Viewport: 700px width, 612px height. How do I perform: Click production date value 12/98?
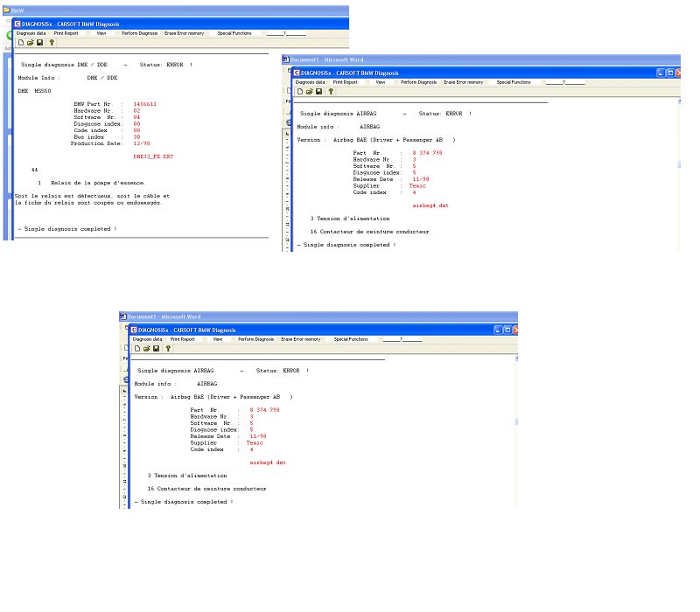142,143
